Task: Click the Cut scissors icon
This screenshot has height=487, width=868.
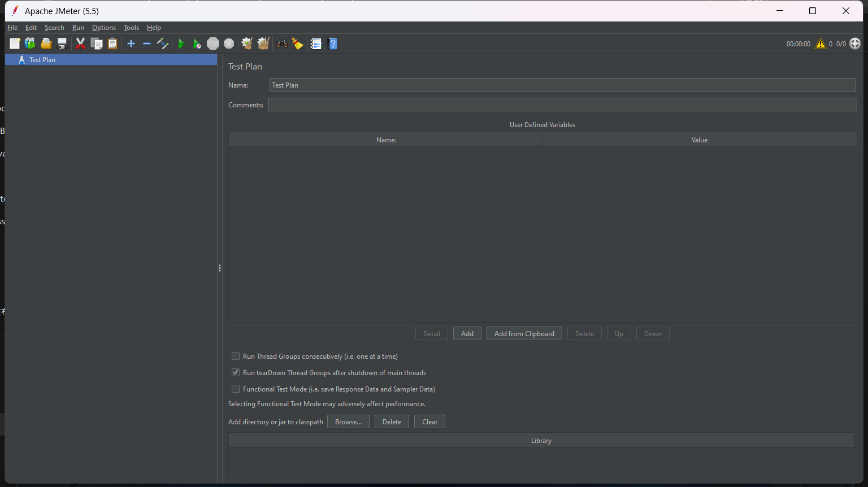Action: (x=81, y=44)
